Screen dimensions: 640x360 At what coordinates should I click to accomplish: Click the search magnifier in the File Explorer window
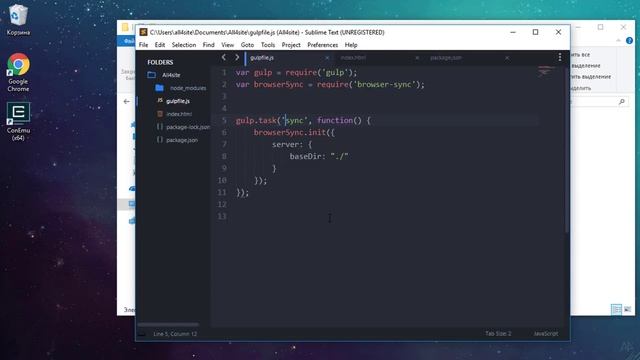[x=622, y=102]
